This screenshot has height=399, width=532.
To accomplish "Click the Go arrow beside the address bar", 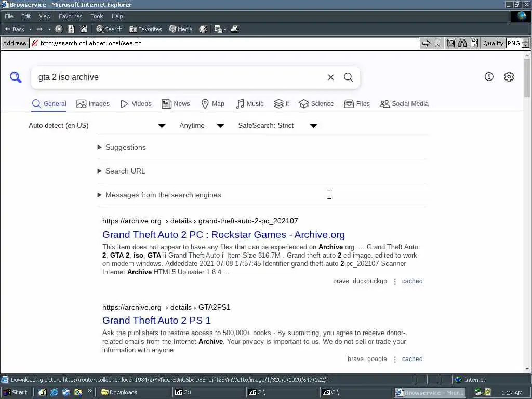I will point(426,43).
